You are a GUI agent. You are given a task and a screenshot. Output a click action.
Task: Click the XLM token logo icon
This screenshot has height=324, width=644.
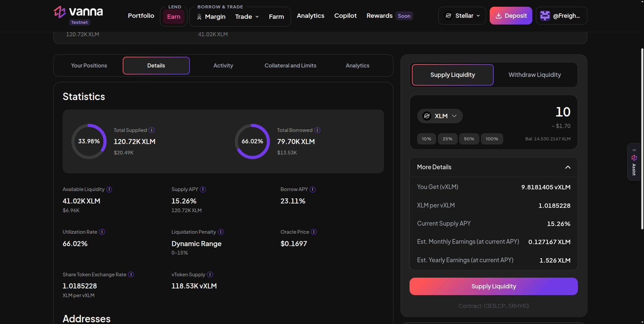coord(427,116)
